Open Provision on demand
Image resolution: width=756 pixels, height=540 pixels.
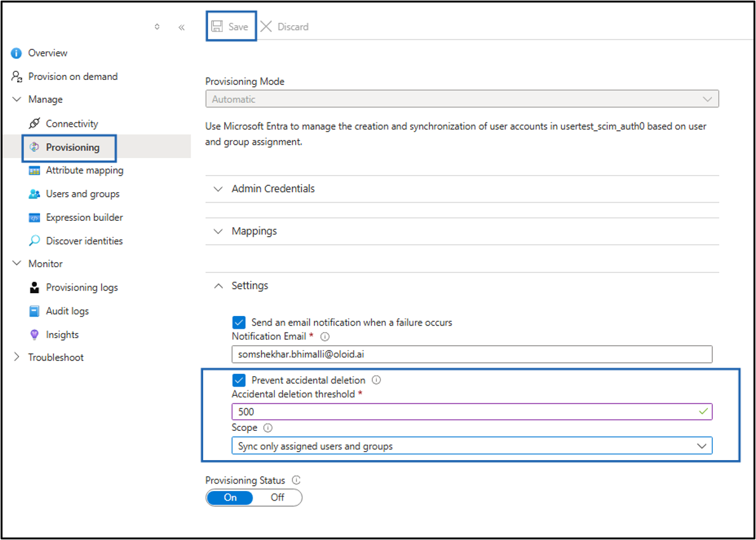[x=73, y=77]
